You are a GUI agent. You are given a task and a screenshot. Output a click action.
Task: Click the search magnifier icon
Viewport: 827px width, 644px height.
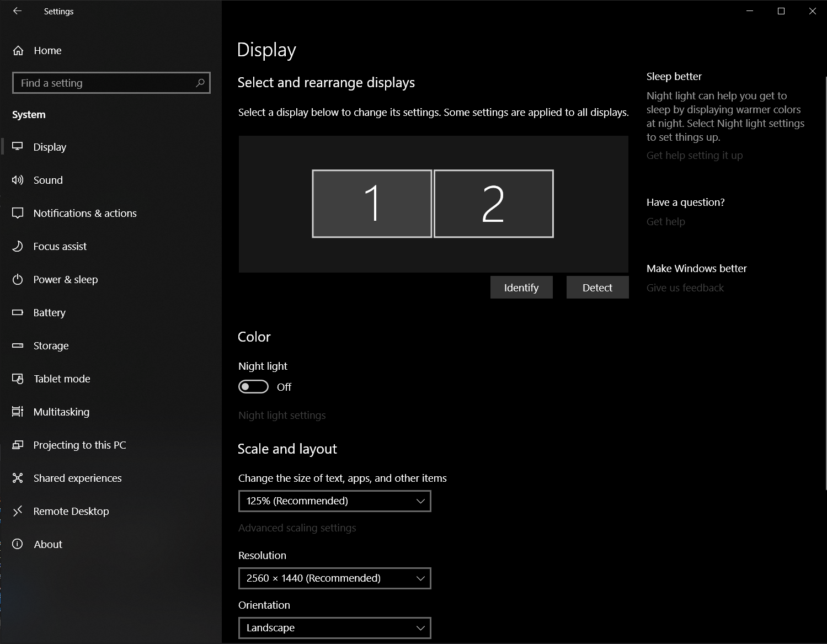(x=200, y=83)
